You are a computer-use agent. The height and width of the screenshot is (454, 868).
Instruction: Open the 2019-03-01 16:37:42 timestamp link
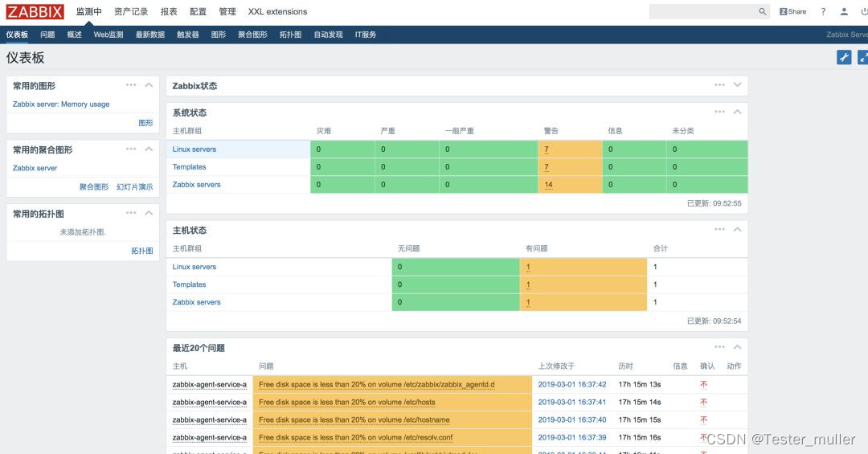point(572,384)
